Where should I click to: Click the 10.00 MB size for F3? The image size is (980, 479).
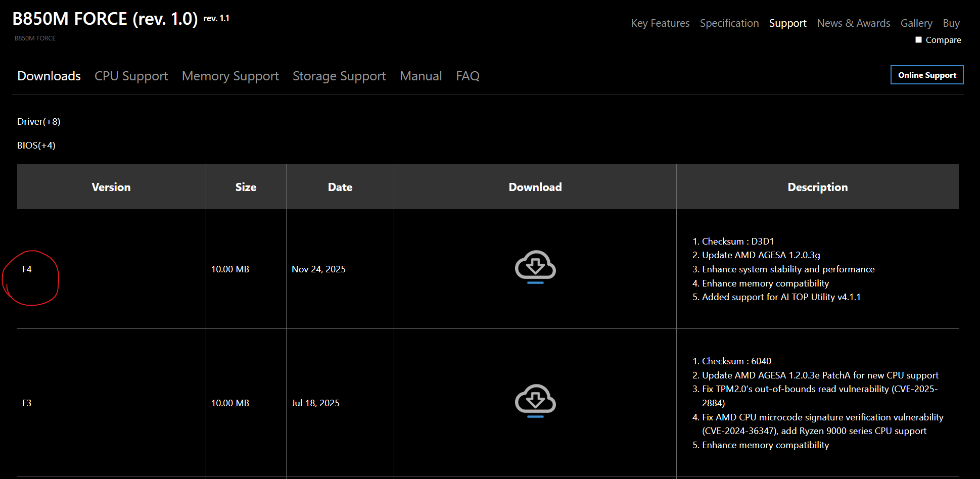(230, 403)
